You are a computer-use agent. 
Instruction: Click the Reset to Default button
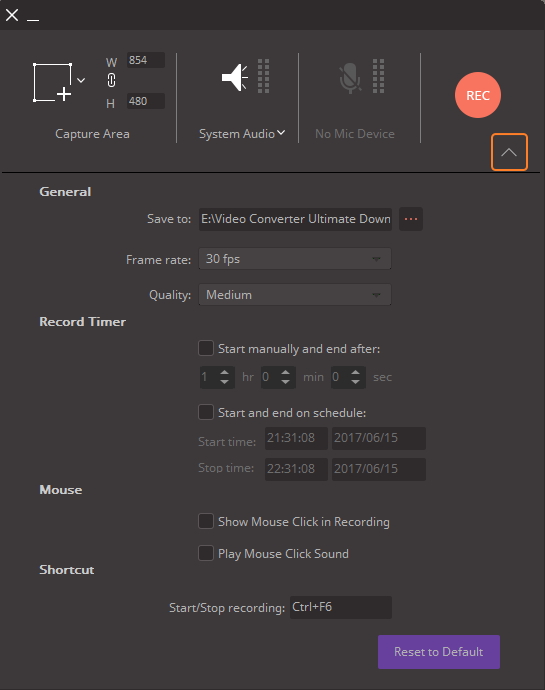coord(439,652)
